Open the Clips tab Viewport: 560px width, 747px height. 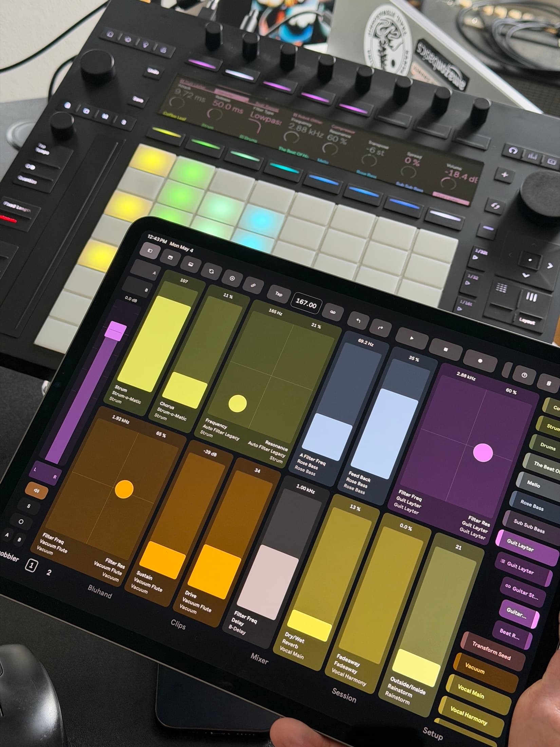click(x=178, y=624)
